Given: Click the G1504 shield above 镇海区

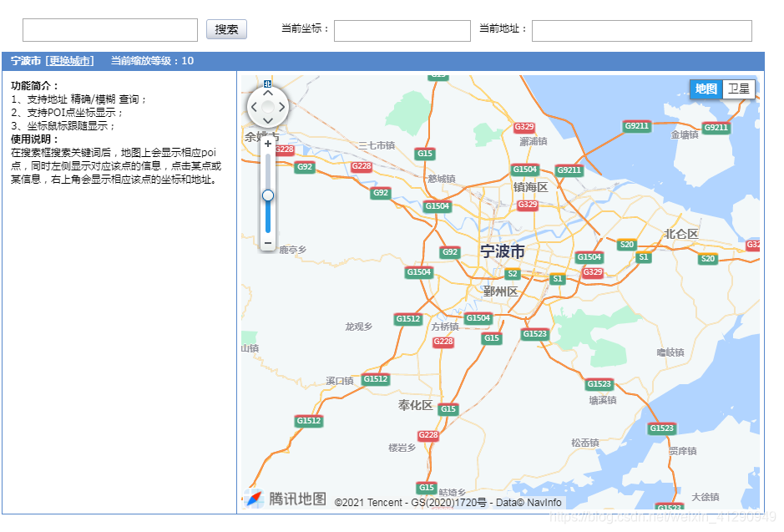Looking at the screenshot, I should click(x=525, y=170).
